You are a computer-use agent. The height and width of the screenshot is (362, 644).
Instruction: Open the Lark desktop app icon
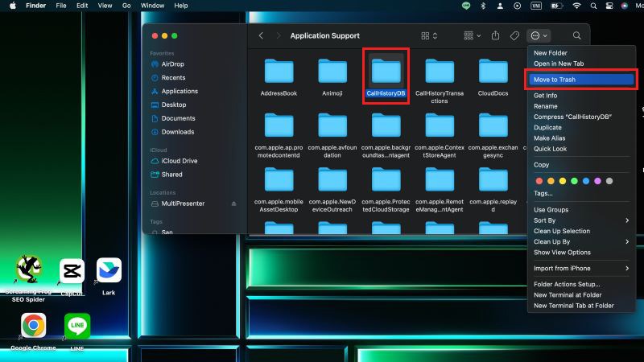coord(109,270)
